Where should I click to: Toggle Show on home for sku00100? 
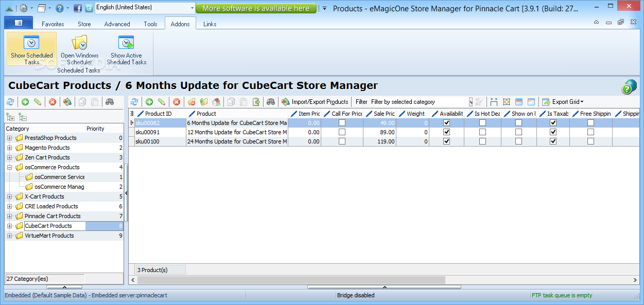(x=518, y=141)
